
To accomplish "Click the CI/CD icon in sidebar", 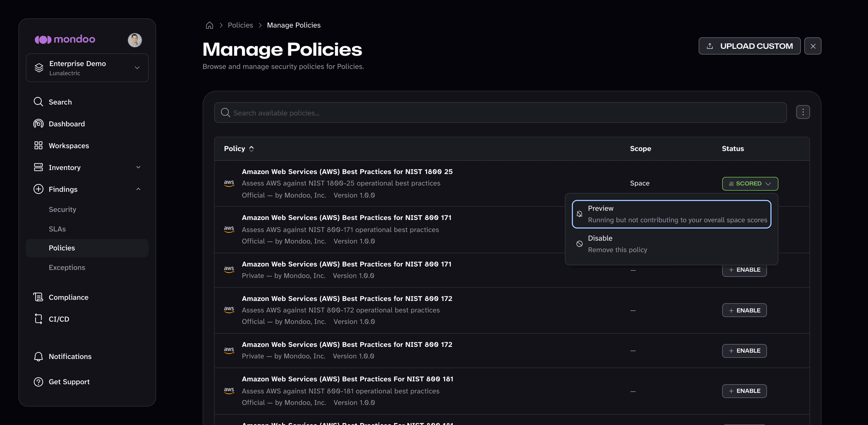I will pyautogui.click(x=38, y=319).
